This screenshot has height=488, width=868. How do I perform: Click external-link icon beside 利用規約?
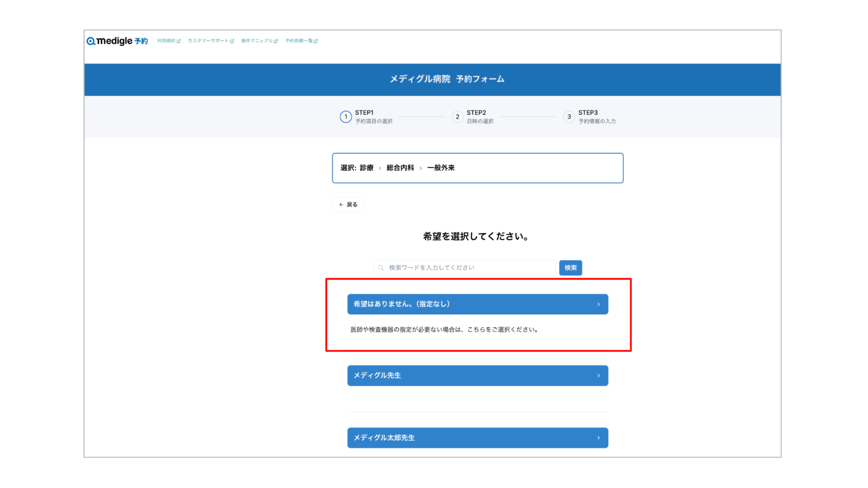(179, 41)
